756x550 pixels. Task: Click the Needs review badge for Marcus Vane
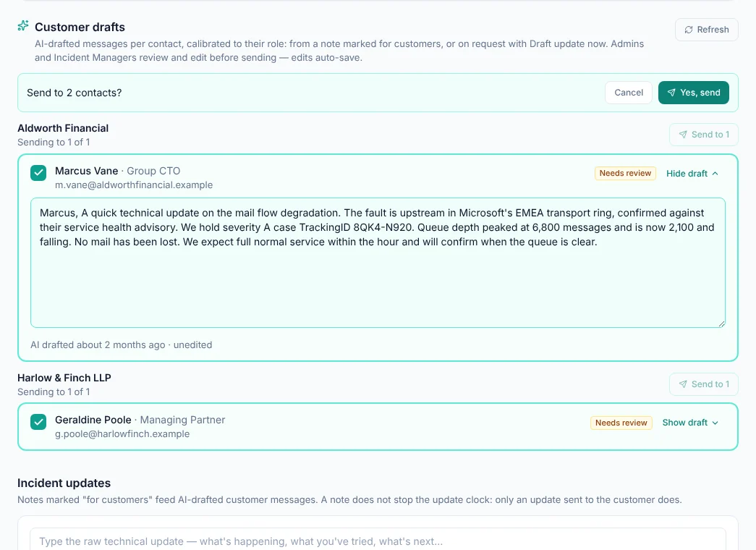tap(625, 173)
